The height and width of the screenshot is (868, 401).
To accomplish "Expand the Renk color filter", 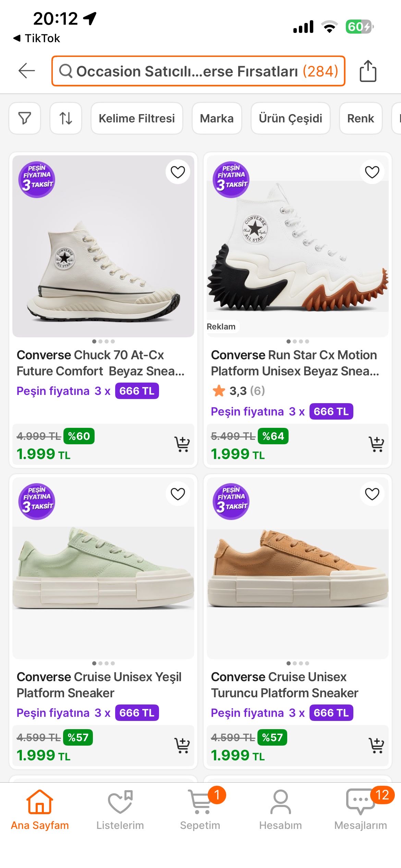I will (x=360, y=118).
